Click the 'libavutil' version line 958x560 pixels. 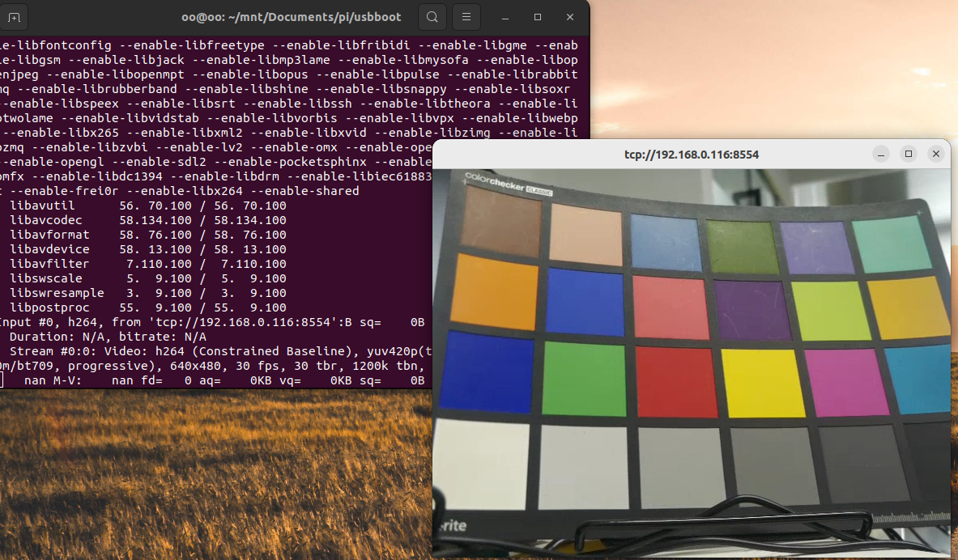tap(148, 206)
